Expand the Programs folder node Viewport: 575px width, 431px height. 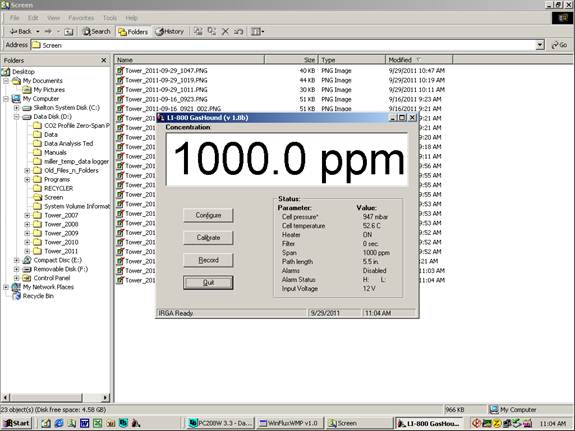[x=28, y=180]
